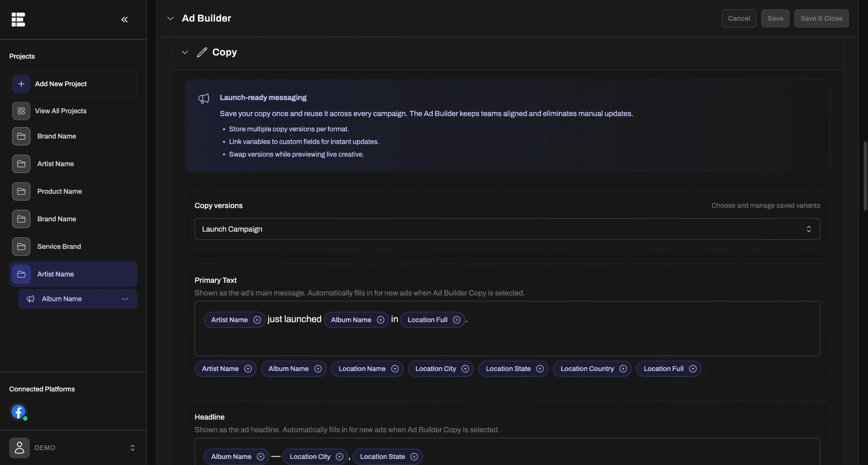
Task: Open the Brand Name project above Service Brand
Action: coord(73,219)
